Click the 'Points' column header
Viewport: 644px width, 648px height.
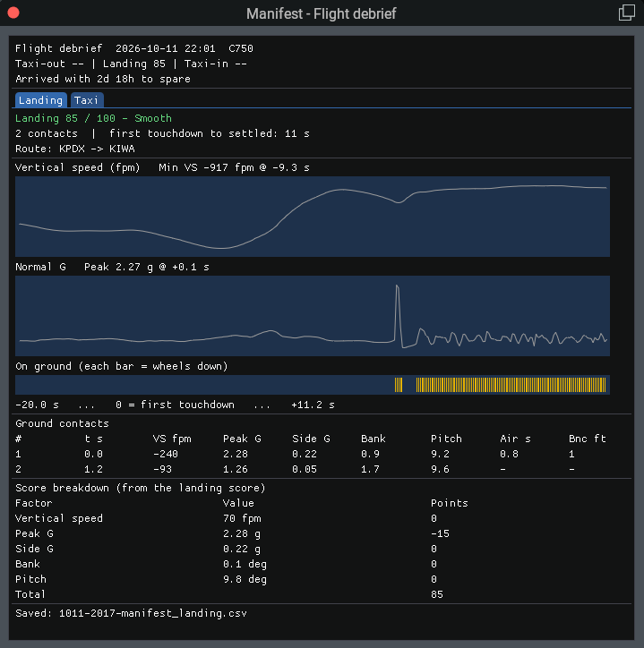[449, 503]
